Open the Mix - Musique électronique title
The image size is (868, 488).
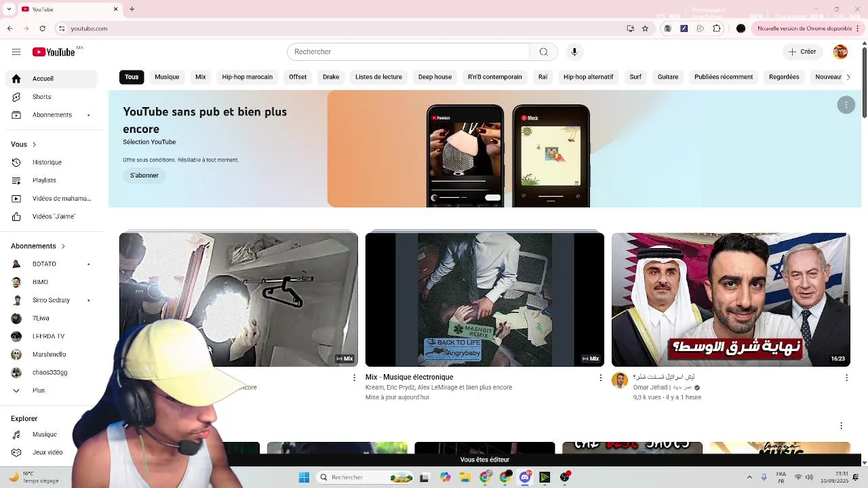coord(410,378)
